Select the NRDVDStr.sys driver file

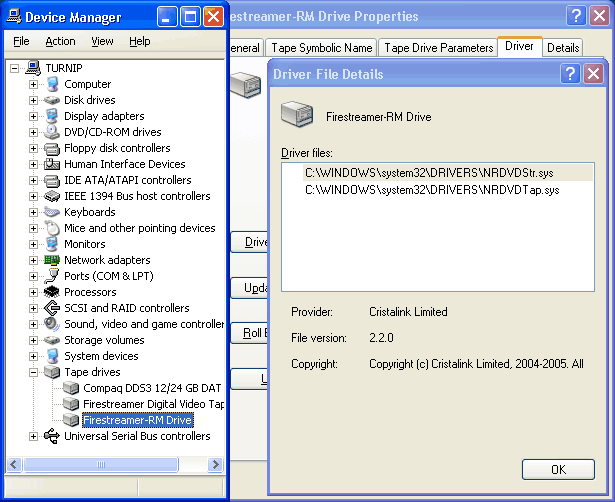coord(448,173)
